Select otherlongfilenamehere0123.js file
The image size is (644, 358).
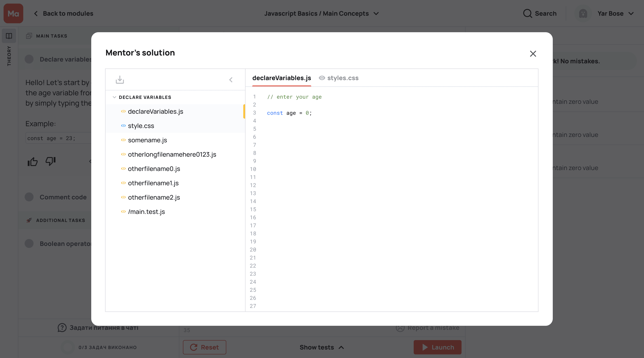[x=172, y=155]
